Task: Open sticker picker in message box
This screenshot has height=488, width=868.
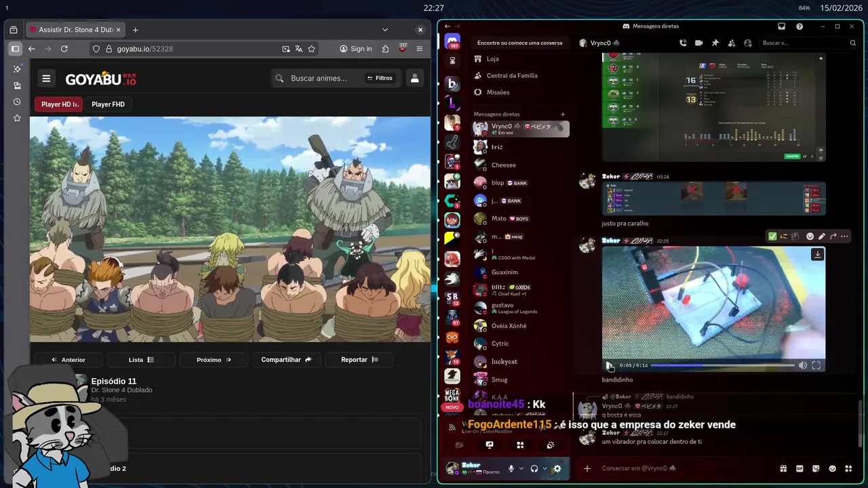Action: click(816, 468)
